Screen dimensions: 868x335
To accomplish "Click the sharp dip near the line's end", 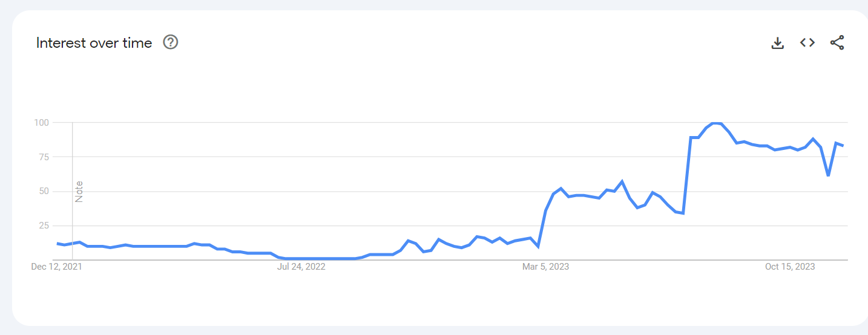I will tap(828, 175).
